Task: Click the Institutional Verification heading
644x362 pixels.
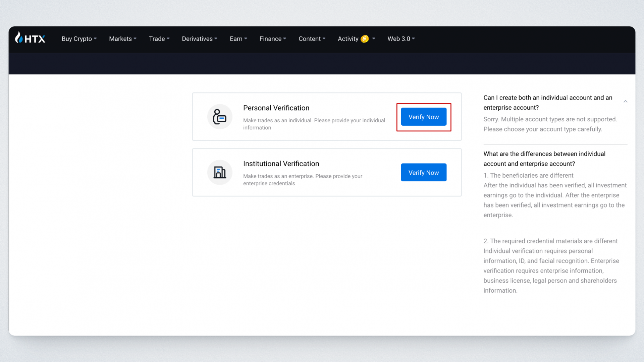Action: [x=281, y=164]
